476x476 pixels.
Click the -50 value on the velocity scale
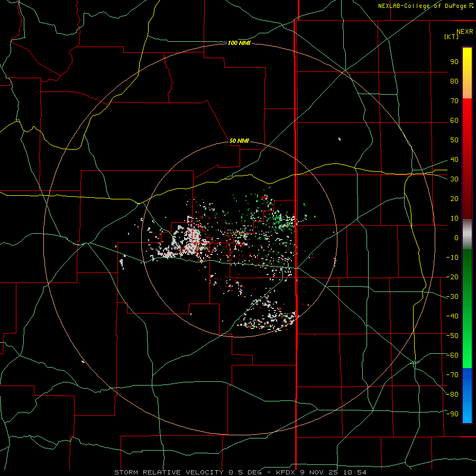click(452, 336)
